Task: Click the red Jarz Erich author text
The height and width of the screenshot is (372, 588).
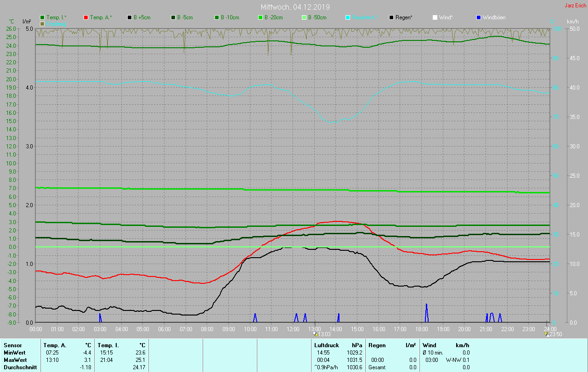Action: (x=575, y=6)
